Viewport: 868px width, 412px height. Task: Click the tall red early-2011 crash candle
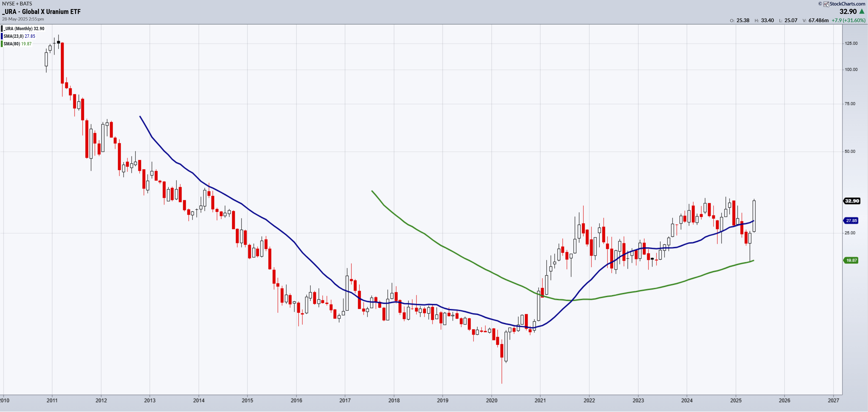[x=62, y=63]
